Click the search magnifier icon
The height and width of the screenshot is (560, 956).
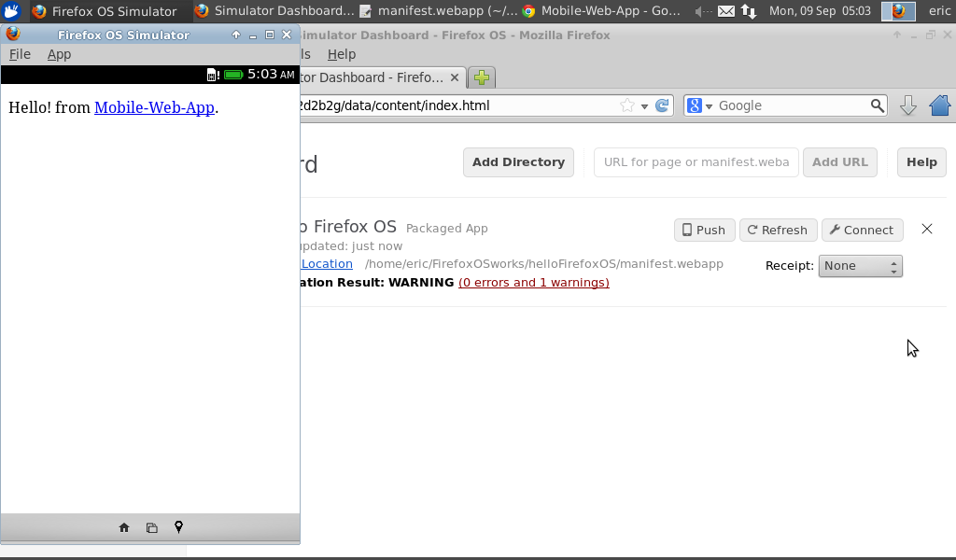coord(877,105)
